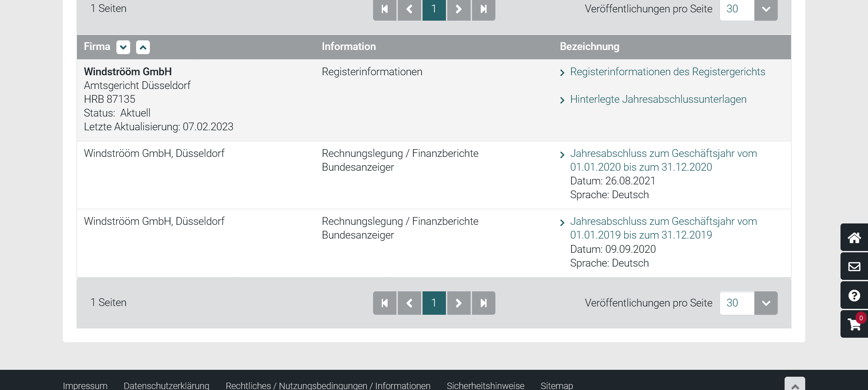
Task: Sort Firma column ascending
Action: click(x=143, y=47)
